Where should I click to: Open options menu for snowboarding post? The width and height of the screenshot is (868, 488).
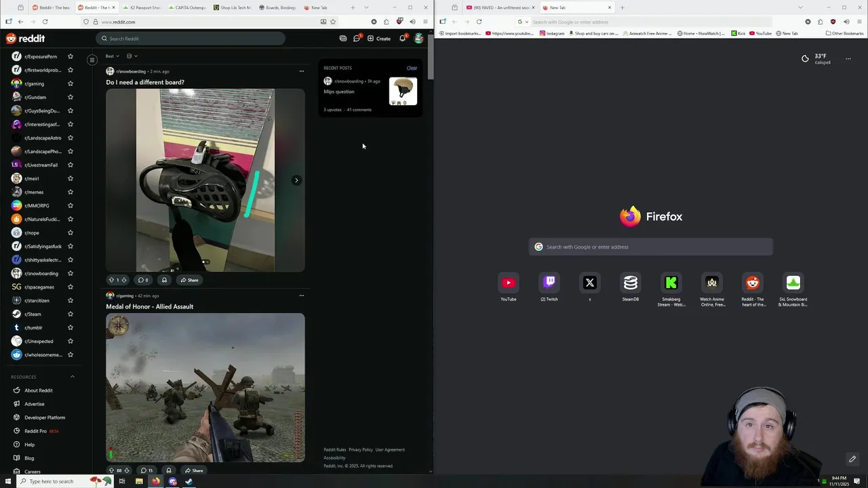(302, 71)
